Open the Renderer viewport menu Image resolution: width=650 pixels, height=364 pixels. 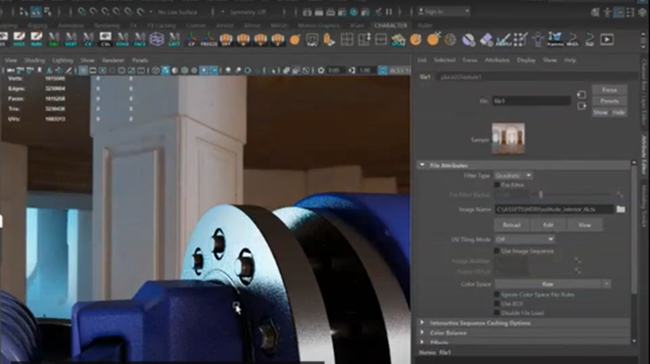click(113, 60)
